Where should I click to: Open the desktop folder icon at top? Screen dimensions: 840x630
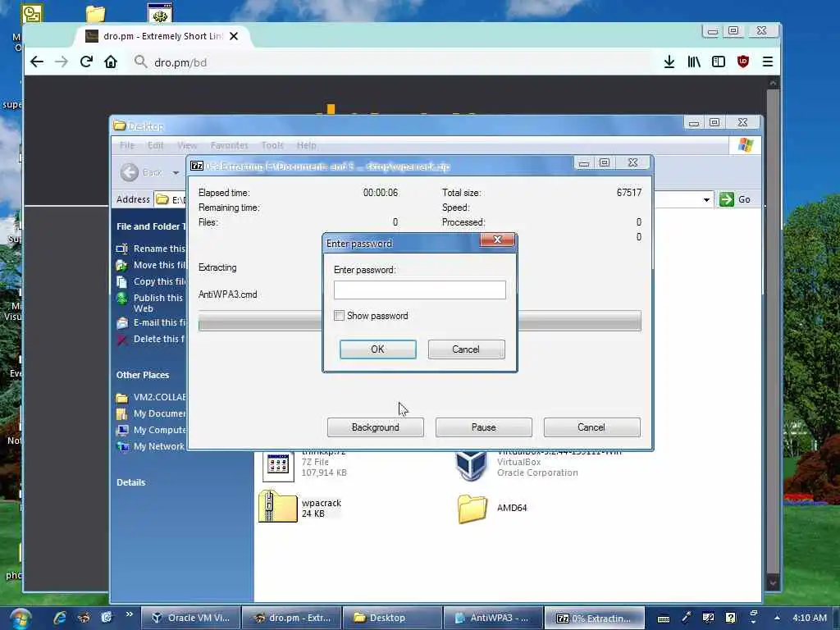[95, 13]
